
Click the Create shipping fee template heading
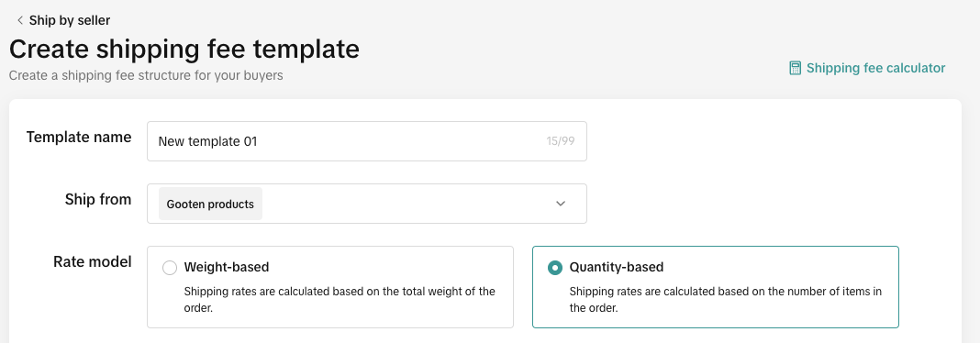(184, 50)
